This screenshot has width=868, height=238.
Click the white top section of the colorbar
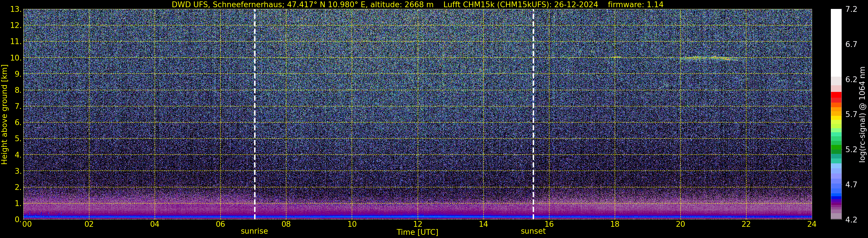836,43
